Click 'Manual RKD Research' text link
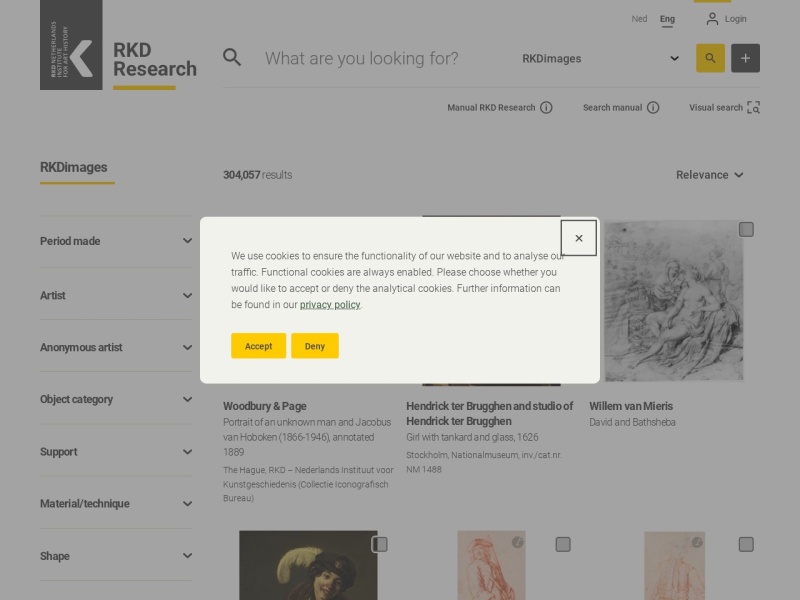This screenshot has width=800, height=600. point(491,108)
